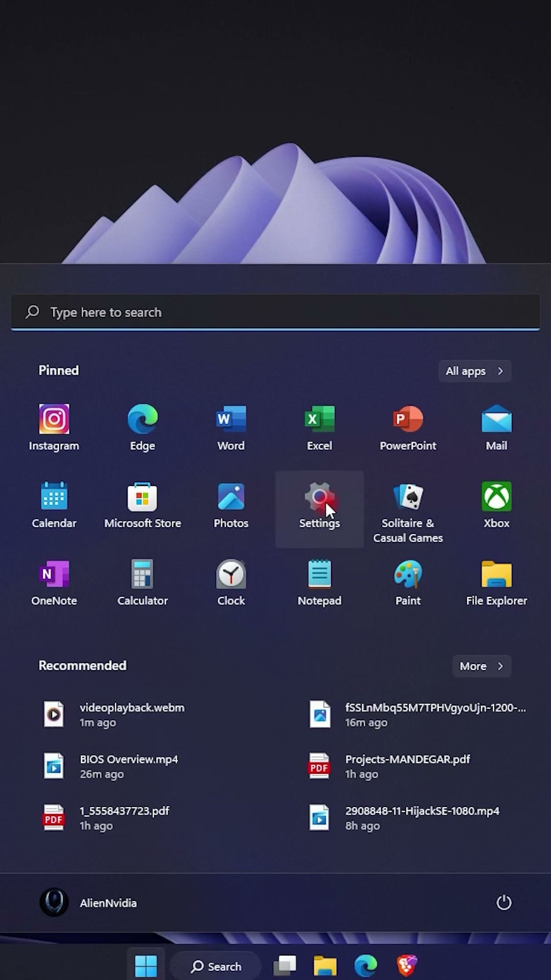Open File Explorer from pinned apps
Screen dimensions: 551x980
(x=496, y=583)
